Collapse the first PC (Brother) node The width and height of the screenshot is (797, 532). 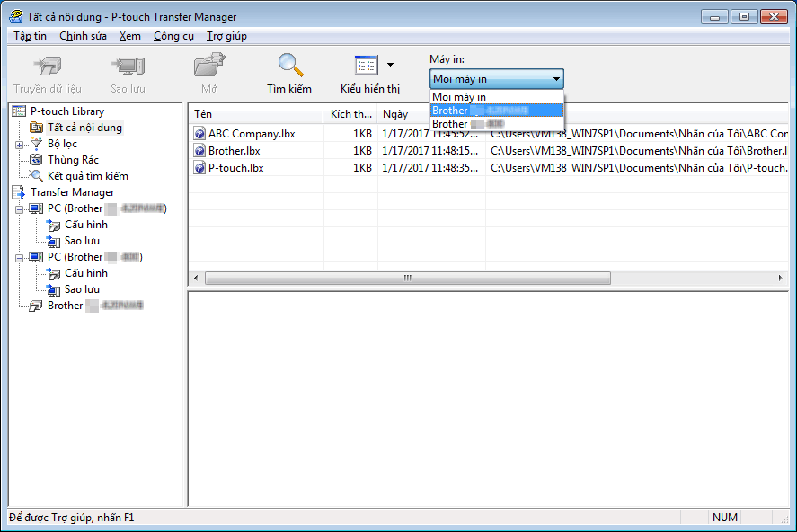click(20, 208)
